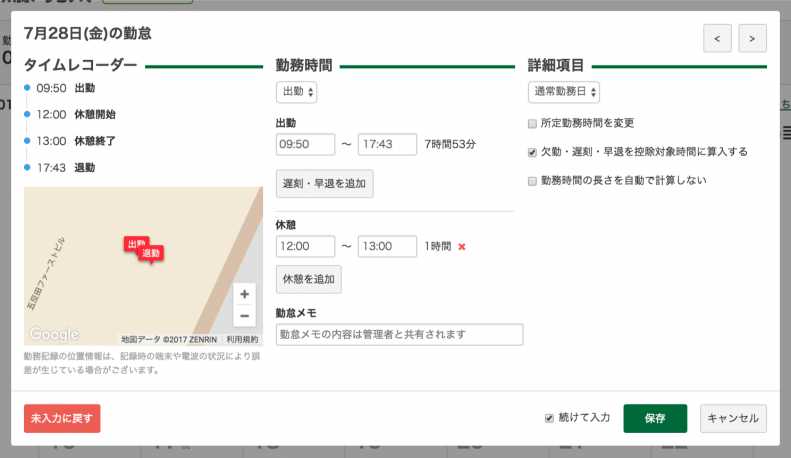791x458 pixels.
Task: Enable 所定勤務時間を変更 checkbox
Action: (532, 123)
